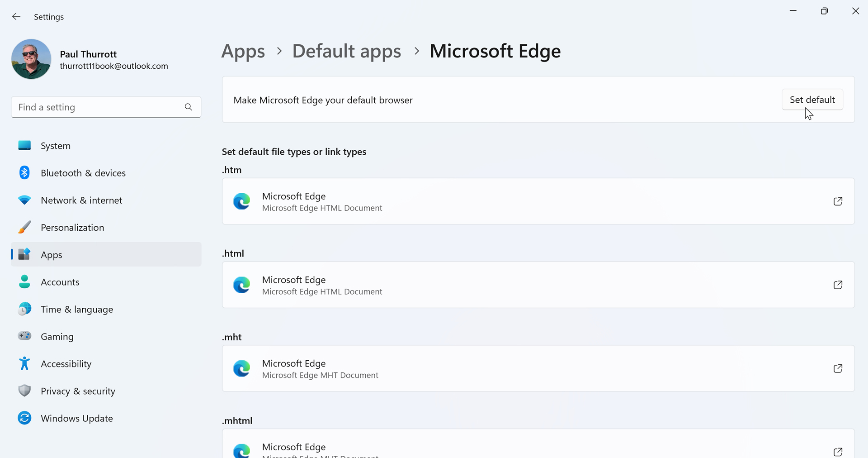Viewport: 868px width, 458px height.
Task: Select Accounts from sidebar
Action: pyautogui.click(x=60, y=282)
